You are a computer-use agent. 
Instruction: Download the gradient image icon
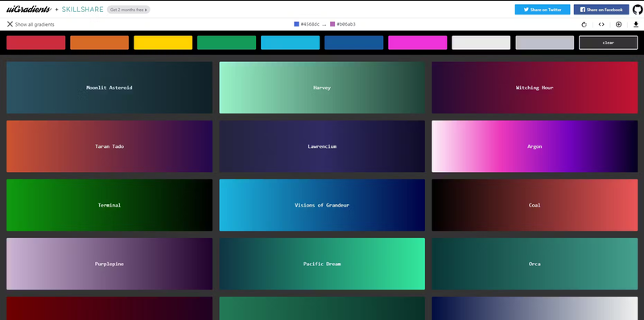pos(636,24)
